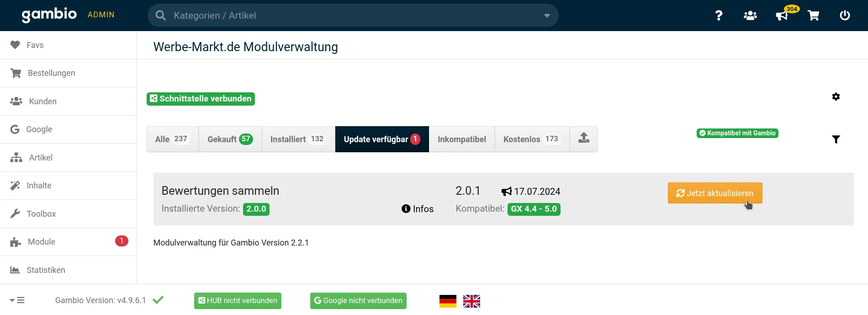Expand the search category dropdown arrow
The height and width of the screenshot is (315, 868).
point(547,16)
